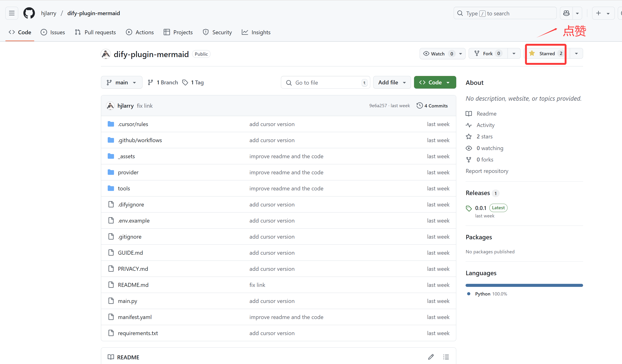
Task: Click the eye icon beside 0 watching
Action: point(468,148)
